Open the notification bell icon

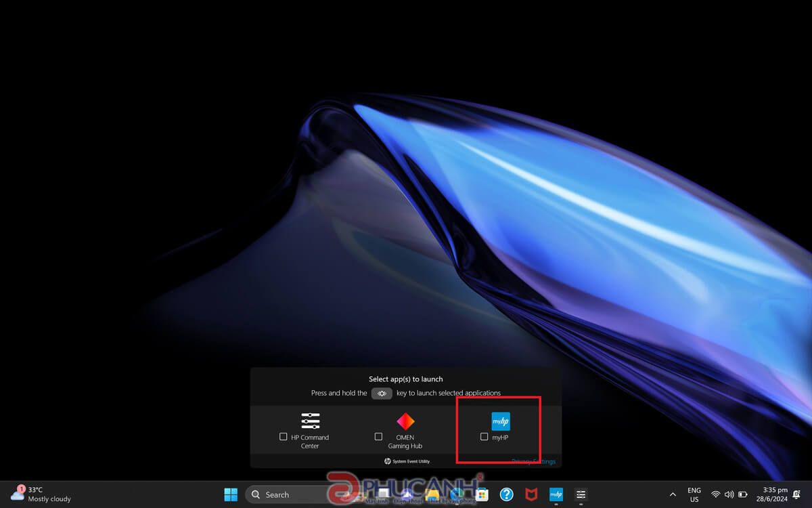[x=797, y=494]
